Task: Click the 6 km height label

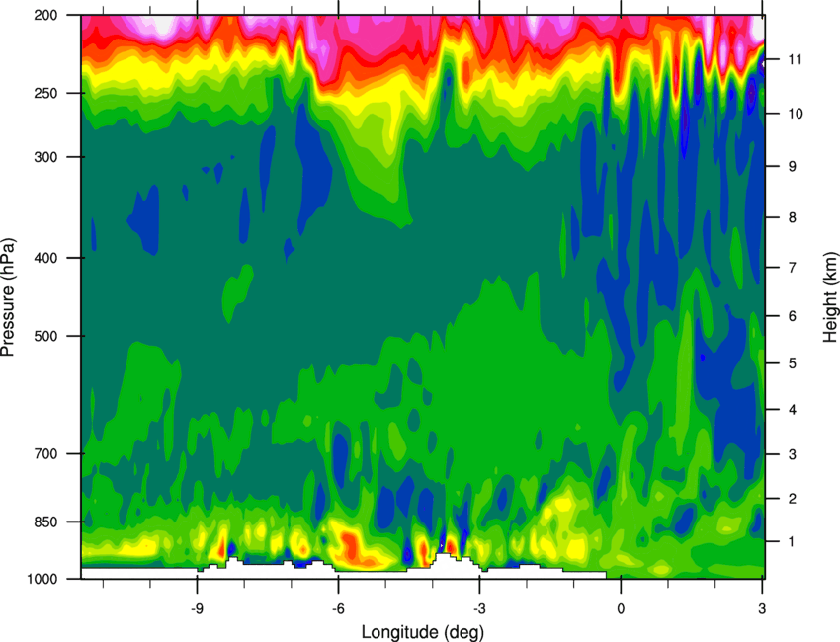Action: [793, 316]
